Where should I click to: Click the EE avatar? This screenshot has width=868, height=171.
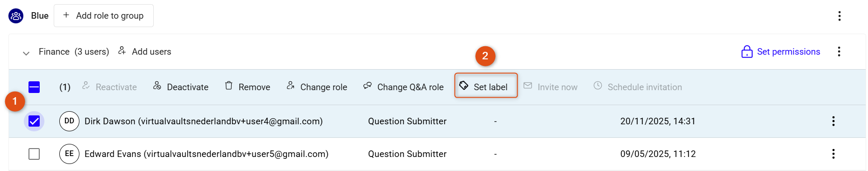(x=69, y=154)
